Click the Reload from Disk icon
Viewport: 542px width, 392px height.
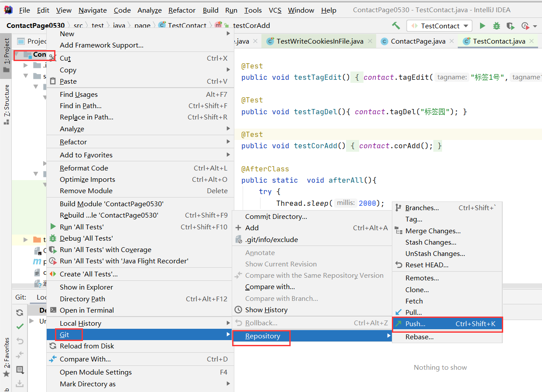53,346
